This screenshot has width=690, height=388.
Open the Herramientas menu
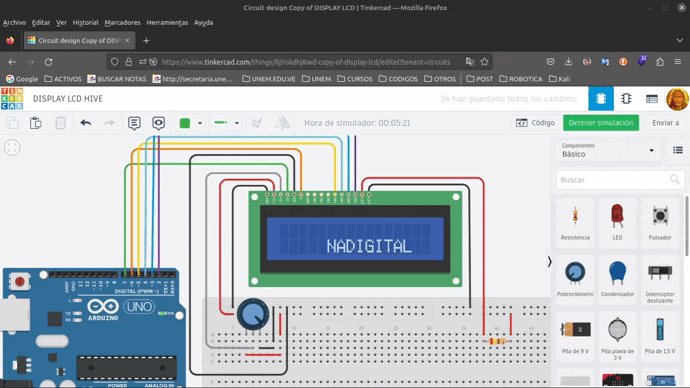click(167, 22)
